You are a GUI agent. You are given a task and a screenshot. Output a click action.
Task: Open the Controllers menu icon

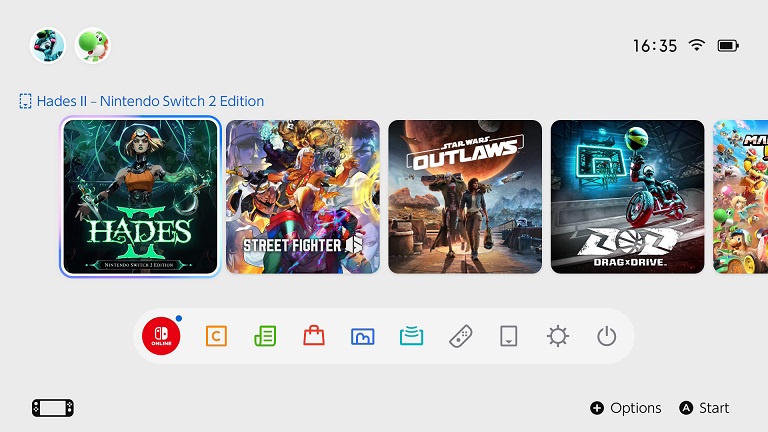(x=460, y=336)
